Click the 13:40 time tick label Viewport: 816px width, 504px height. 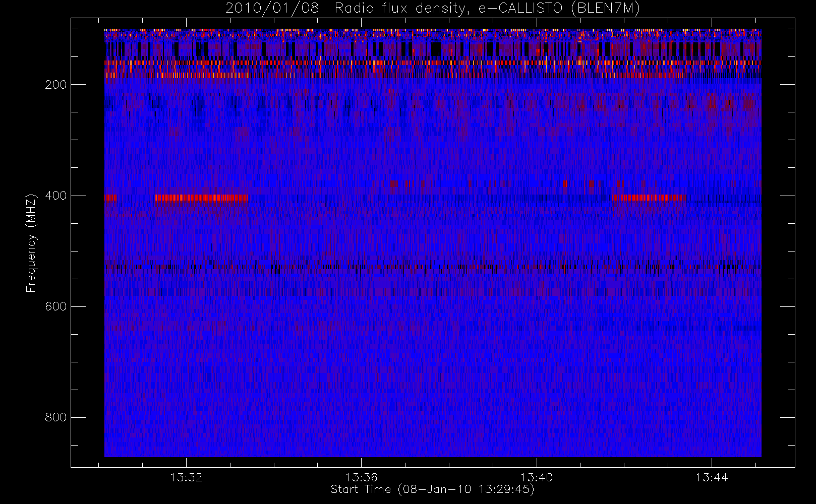coord(537,477)
